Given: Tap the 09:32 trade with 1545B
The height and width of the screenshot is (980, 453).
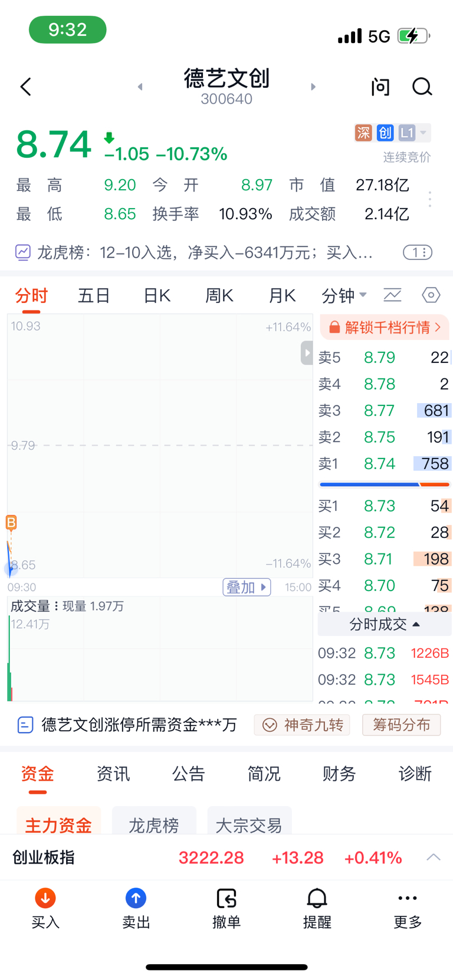Looking at the screenshot, I should [x=384, y=679].
